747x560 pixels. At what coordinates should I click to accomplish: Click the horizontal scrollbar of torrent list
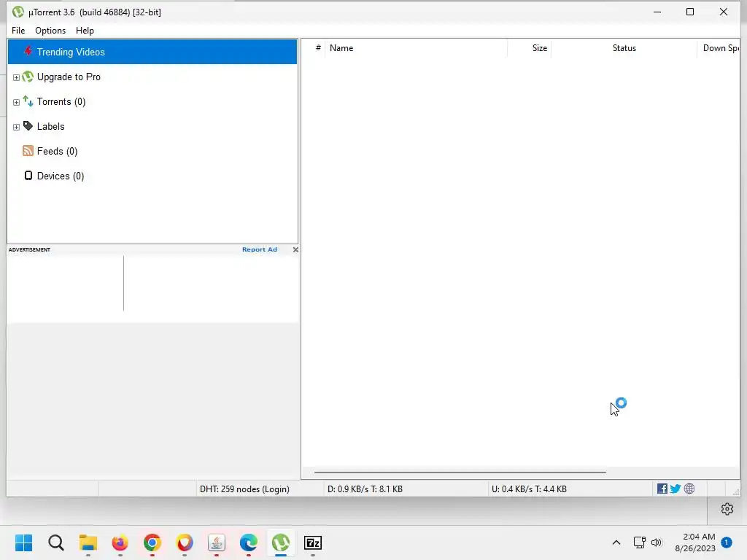(x=460, y=472)
